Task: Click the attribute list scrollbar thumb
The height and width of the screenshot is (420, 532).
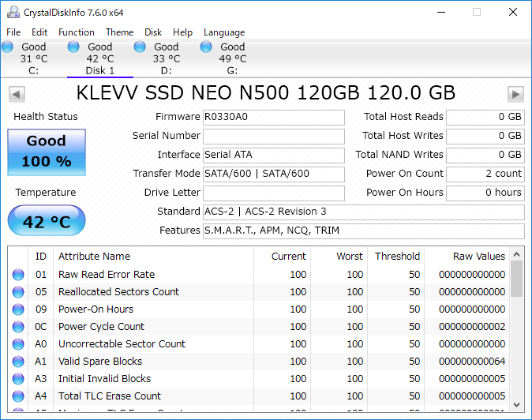Action: tap(516, 279)
